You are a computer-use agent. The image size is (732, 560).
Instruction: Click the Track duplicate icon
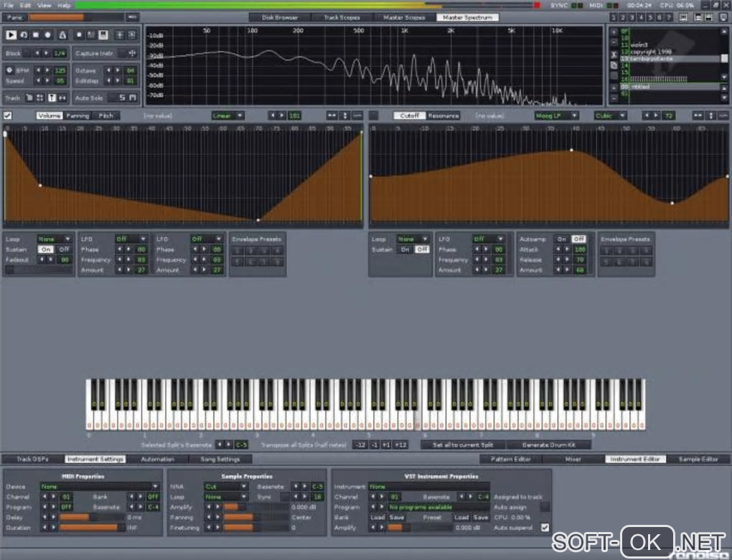point(29,98)
